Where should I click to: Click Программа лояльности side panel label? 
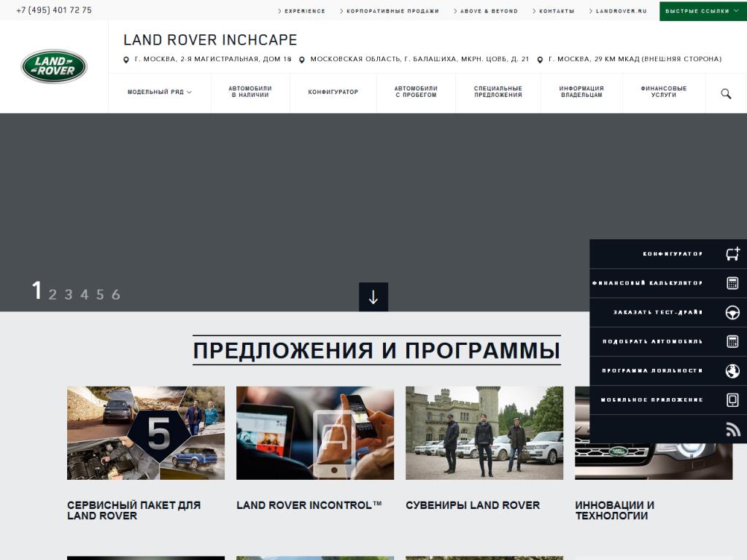(652, 370)
